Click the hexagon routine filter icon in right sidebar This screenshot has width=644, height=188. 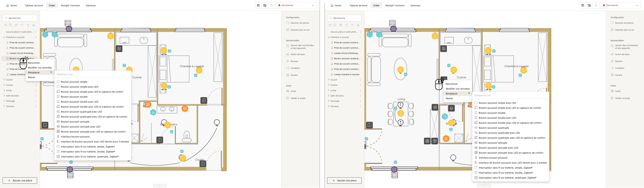coord(346,25)
